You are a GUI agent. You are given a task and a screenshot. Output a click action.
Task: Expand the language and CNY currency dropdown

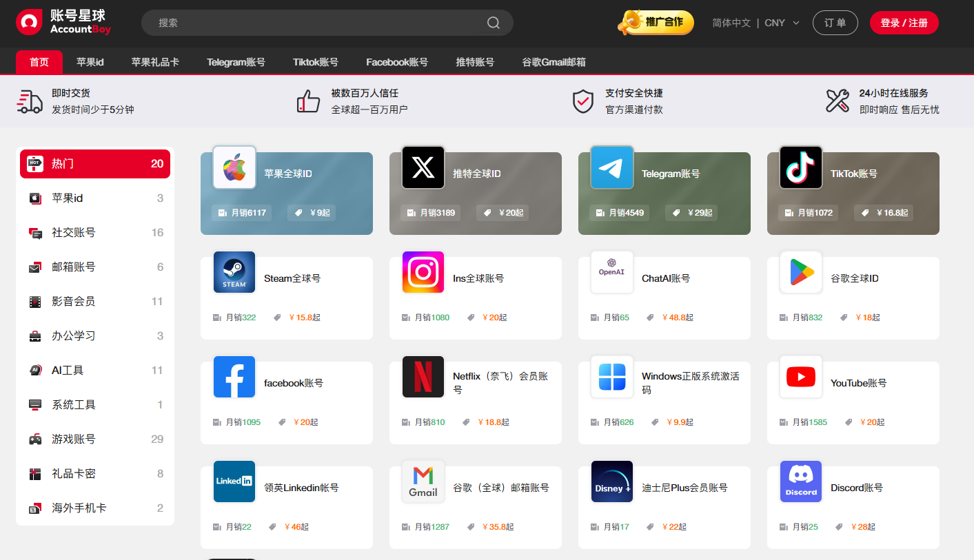756,23
